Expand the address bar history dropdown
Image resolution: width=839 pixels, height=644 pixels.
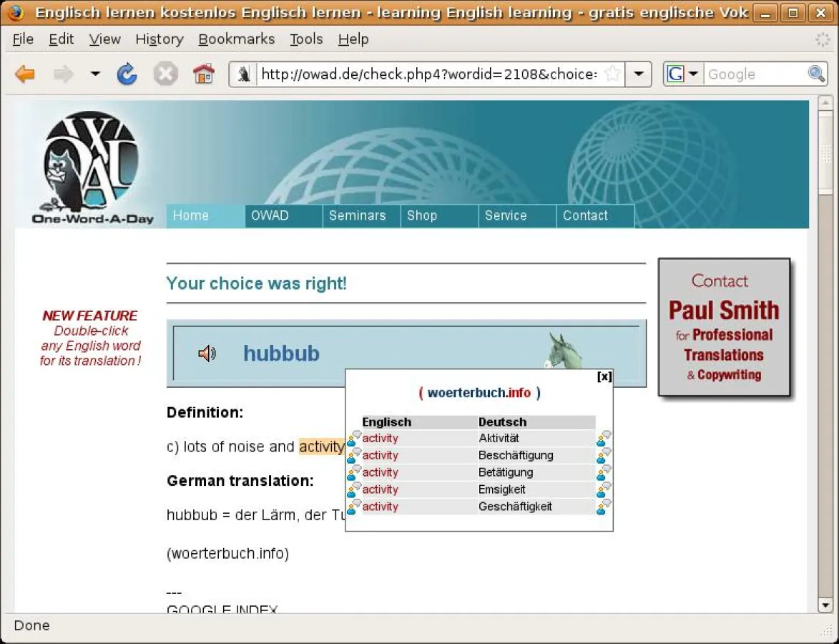click(639, 74)
